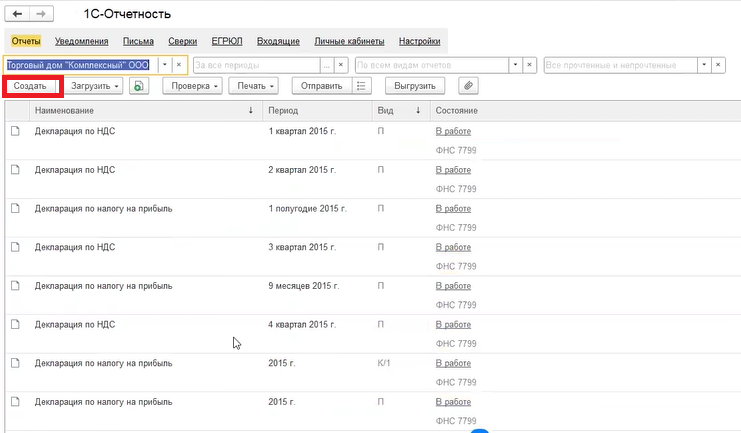
Task: Open the ellipsis picker in the period filter
Action: [x=326, y=64]
